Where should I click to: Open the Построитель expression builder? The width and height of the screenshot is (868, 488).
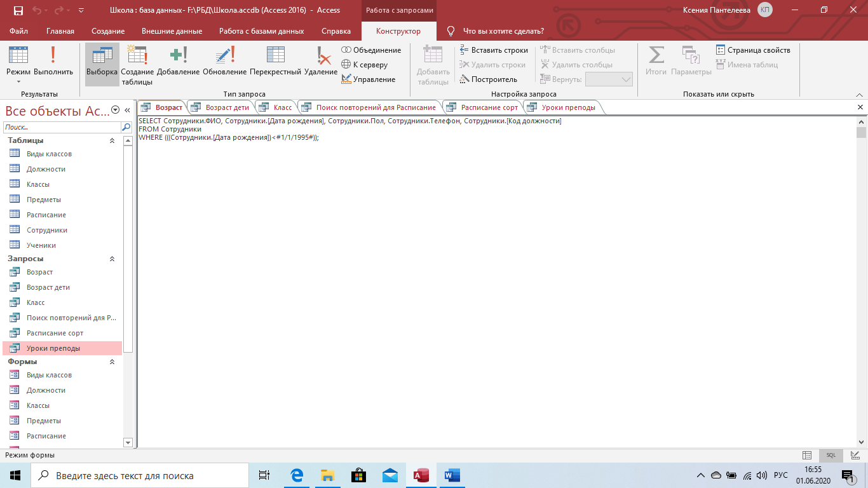tap(489, 79)
